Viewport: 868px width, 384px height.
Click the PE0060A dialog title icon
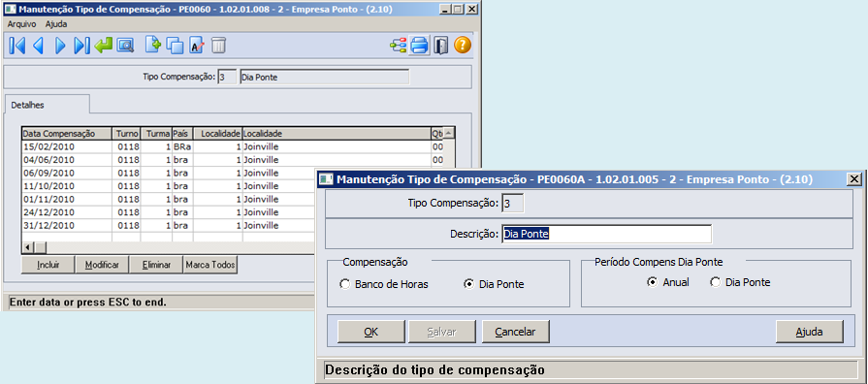[327, 178]
